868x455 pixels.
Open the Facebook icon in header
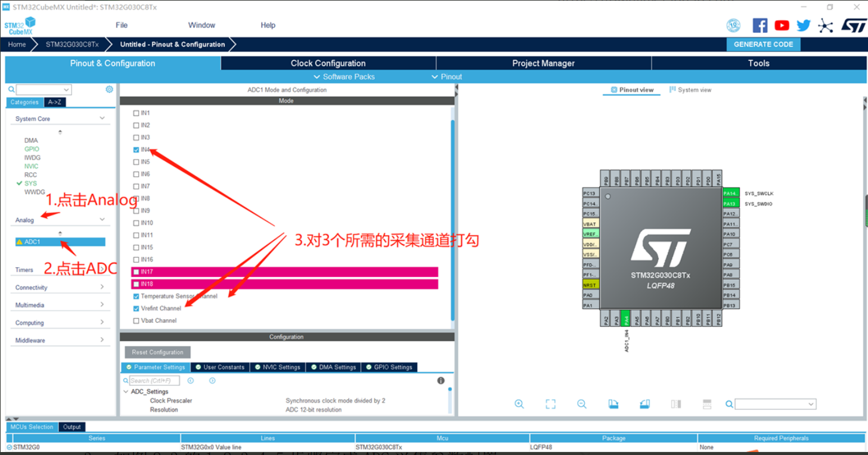[x=760, y=25]
